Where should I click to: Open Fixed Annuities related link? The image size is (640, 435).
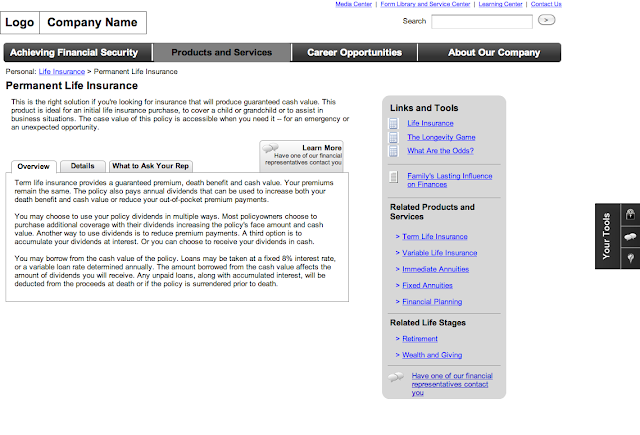click(427, 286)
